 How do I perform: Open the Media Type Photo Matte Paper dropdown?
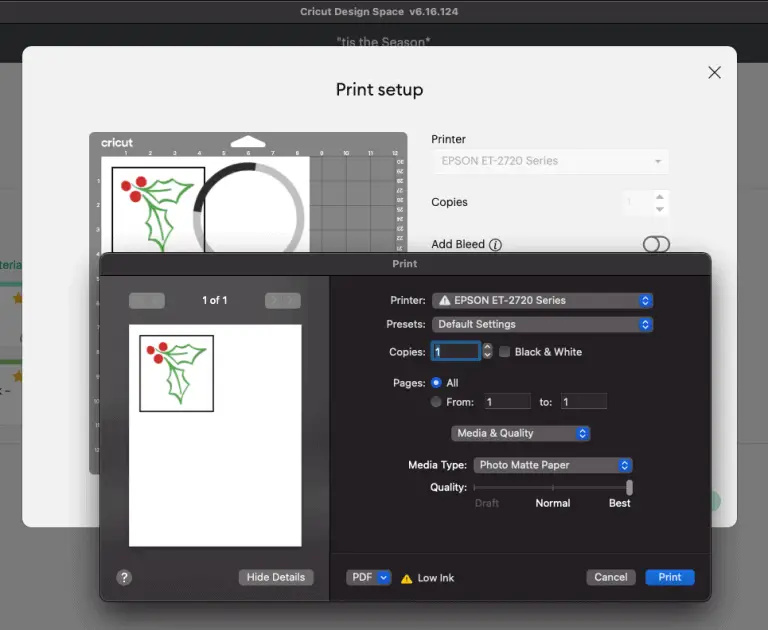click(553, 465)
